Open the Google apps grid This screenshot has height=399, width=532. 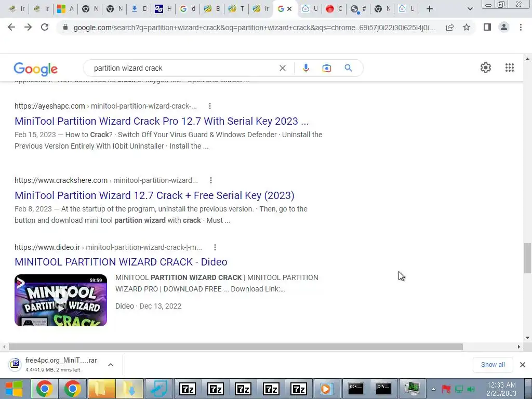[509, 68]
